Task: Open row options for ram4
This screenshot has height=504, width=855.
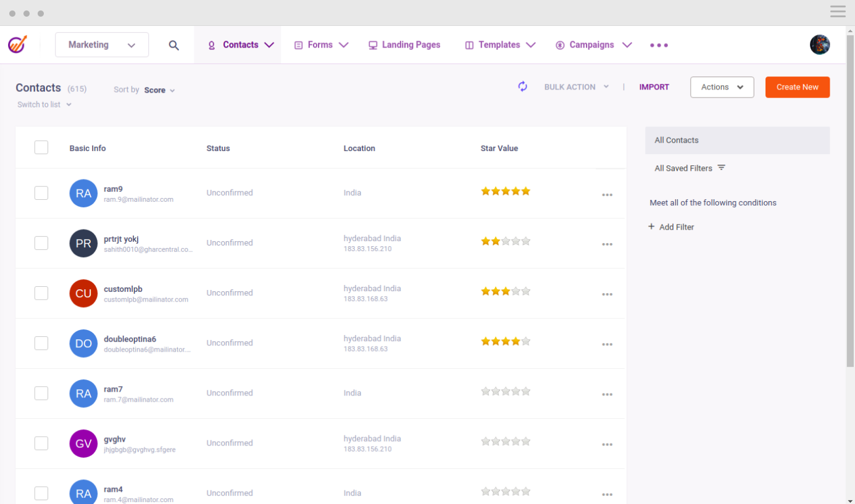Action: point(607,494)
